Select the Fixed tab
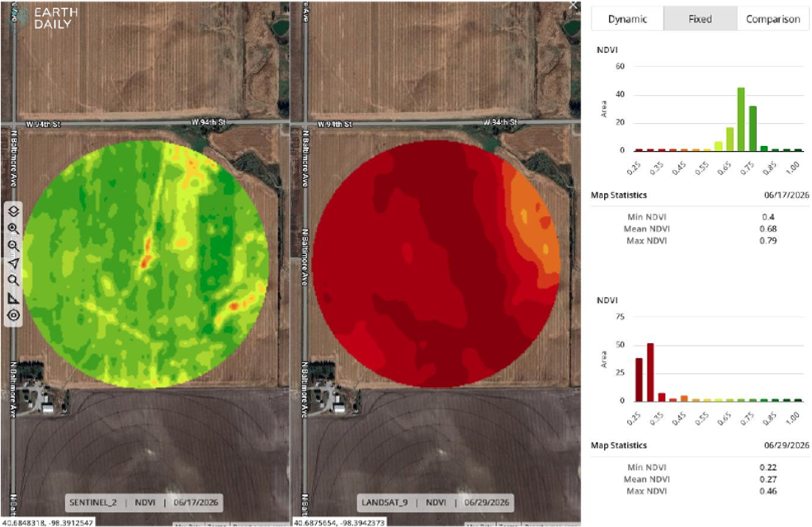The image size is (812, 527). tap(700, 19)
